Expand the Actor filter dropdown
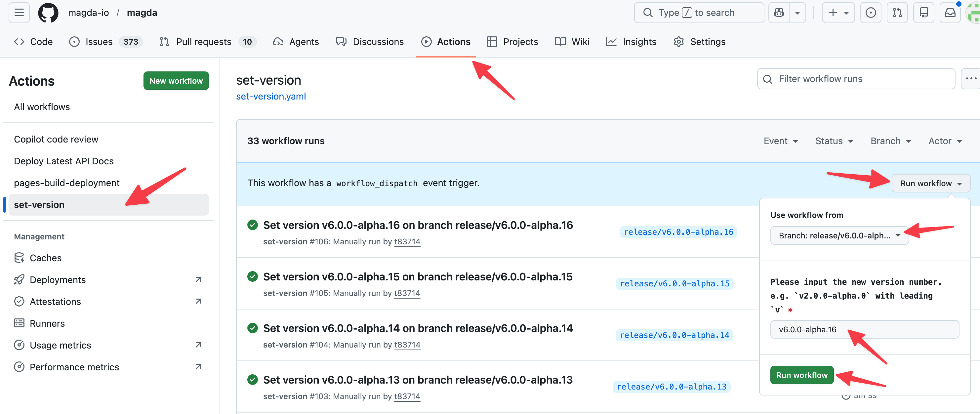Image resolution: width=980 pixels, height=414 pixels. (x=945, y=141)
